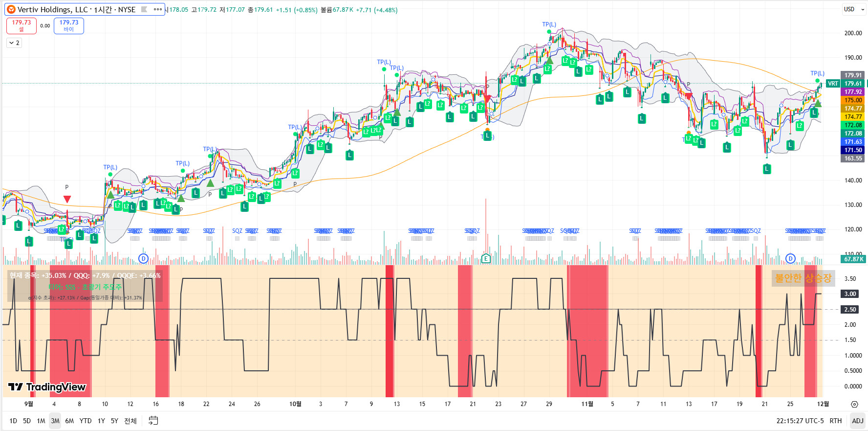The width and height of the screenshot is (868, 431).
Task: Click the red 179.73 셀 sell button
Action: pos(22,25)
